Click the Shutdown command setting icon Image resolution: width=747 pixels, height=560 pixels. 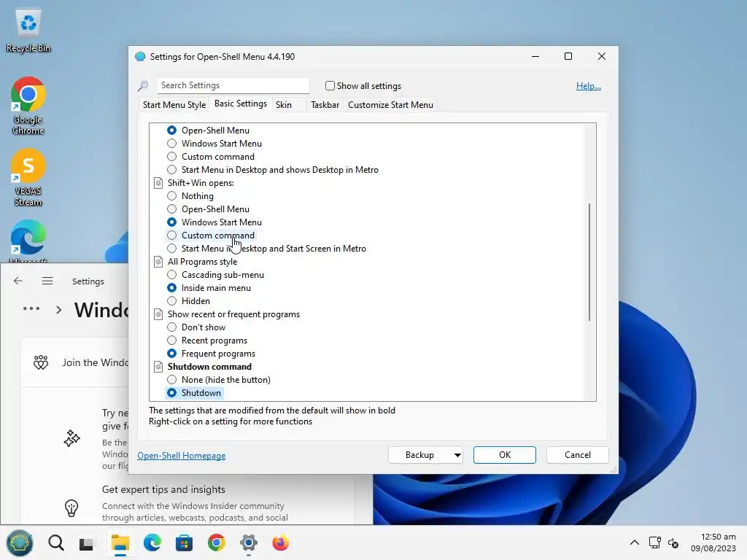[x=158, y=367]
